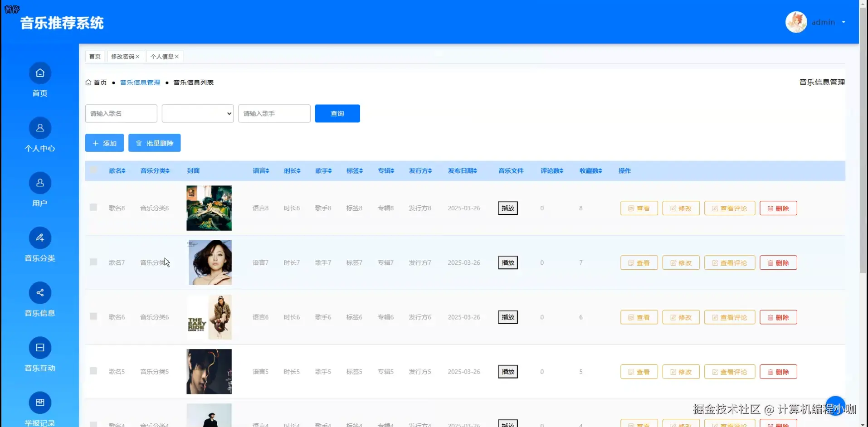
Task: Sort by 歌手 column arrows
Action: click(330, 171)
